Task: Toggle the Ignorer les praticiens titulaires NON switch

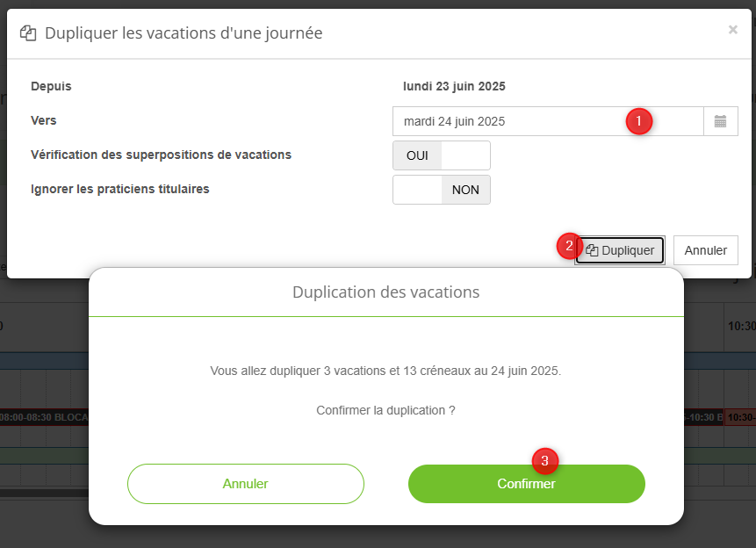Action: (442, 190)
